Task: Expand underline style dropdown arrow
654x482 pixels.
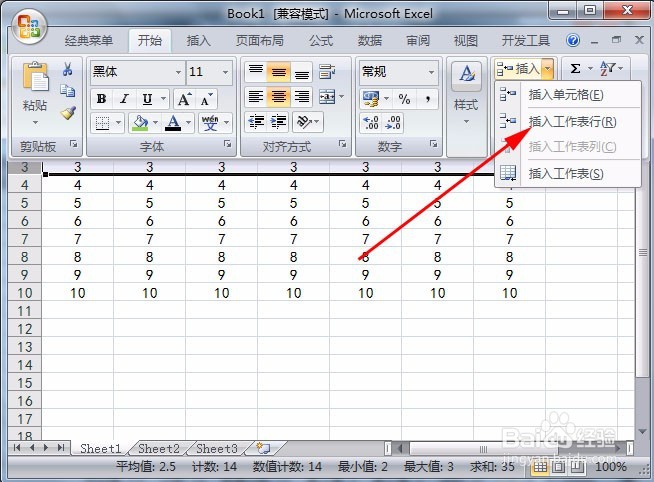Action: [163, 99]
